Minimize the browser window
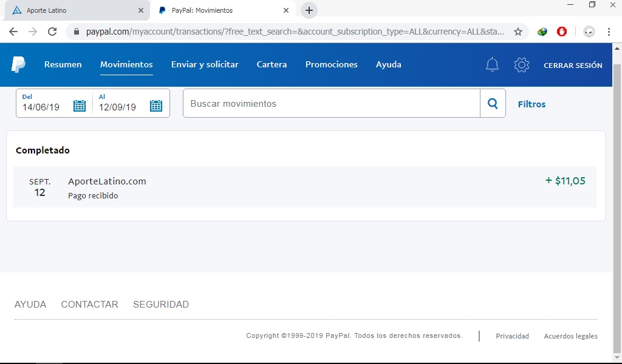The height and width of the screenshot is (364, 622). [x=570, y=5]
